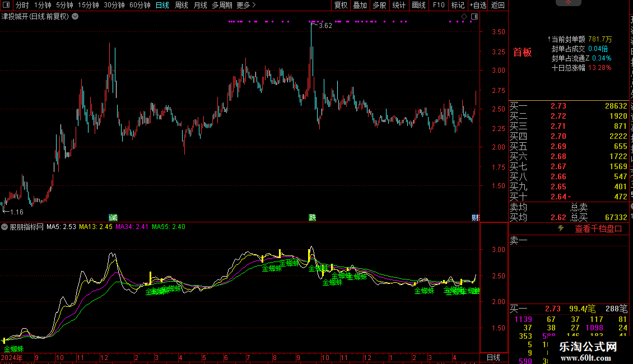633x364 pixels.
Task: Select the 1分钟 period
Action: (x=43, y=5)
